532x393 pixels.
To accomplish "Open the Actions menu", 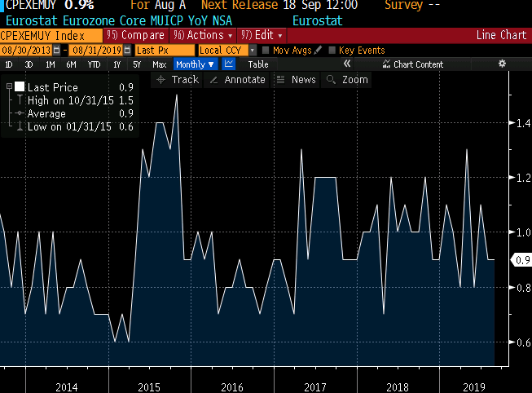I will (x=203, y=35).
